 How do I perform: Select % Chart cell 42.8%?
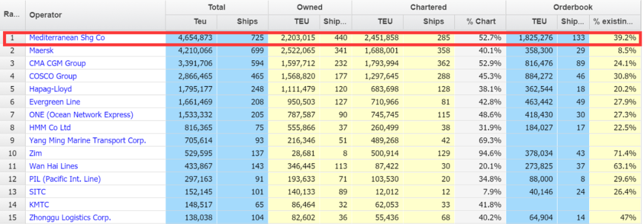click(x=480, y=102)
